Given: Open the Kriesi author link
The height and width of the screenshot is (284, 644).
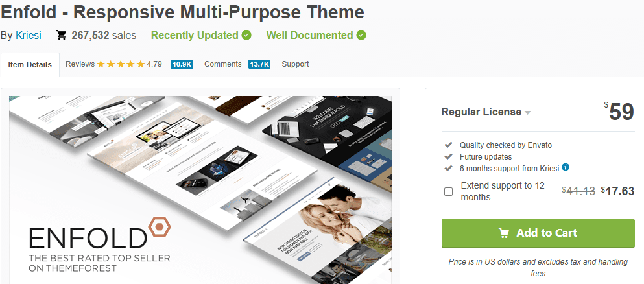Looking at the screenshot, I should [29, 35].
